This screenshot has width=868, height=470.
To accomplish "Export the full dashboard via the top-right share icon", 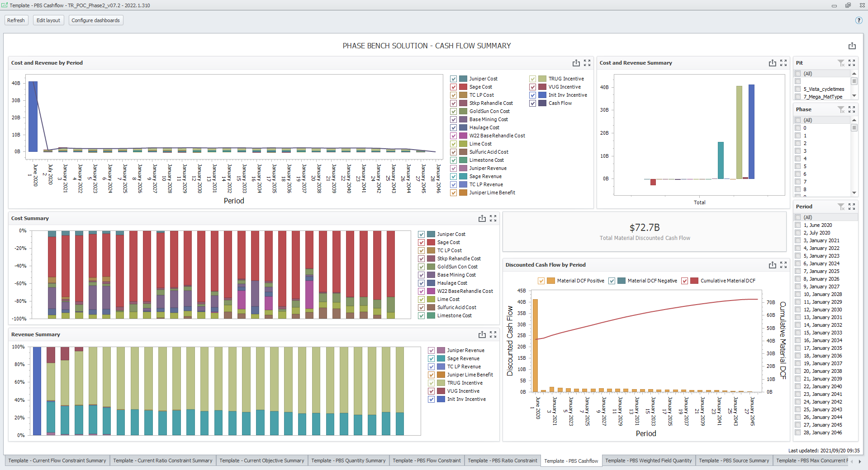I will (852, 46).
